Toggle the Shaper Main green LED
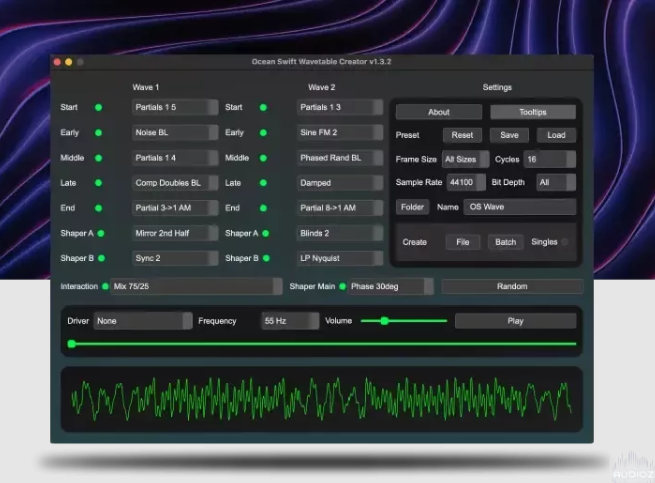The image size is (655, 483). 342,286
